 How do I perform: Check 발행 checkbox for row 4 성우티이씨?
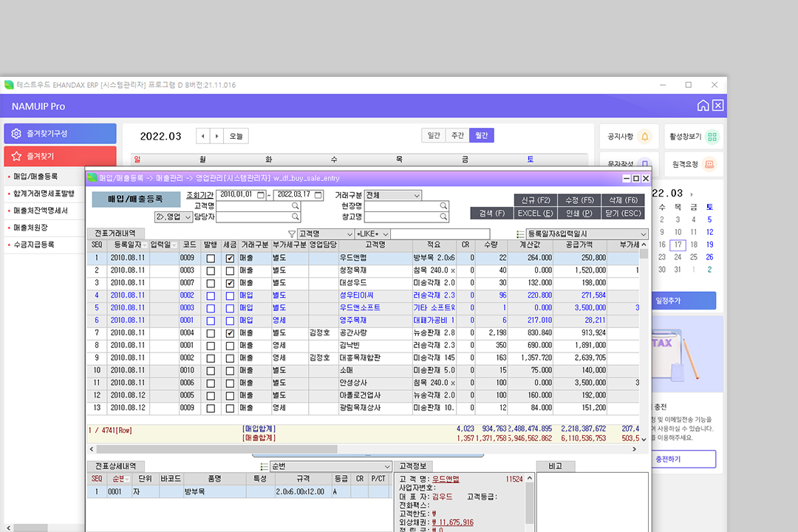click(x=211, y=296)
